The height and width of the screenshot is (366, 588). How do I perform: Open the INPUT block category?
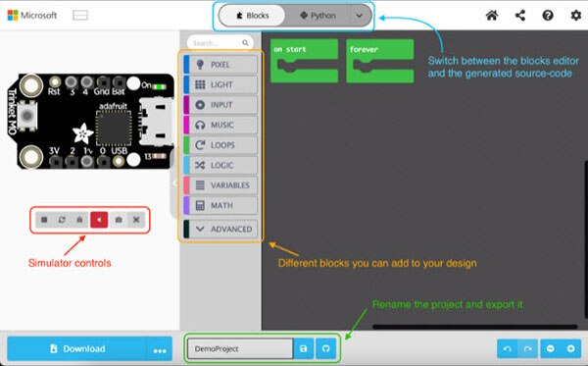(x=220, y=105)
